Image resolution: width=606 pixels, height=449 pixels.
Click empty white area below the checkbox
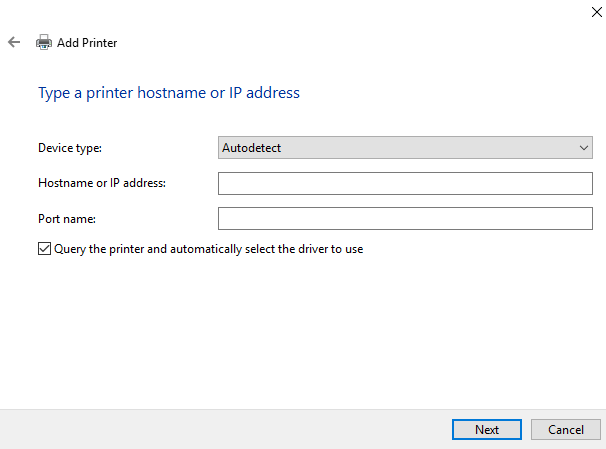(301, 332)
